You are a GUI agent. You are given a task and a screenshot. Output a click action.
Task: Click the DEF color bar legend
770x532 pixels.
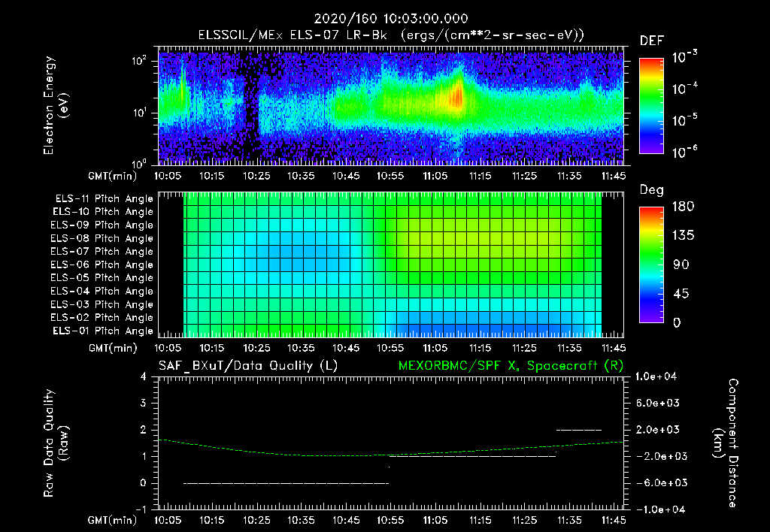point(651,105)
